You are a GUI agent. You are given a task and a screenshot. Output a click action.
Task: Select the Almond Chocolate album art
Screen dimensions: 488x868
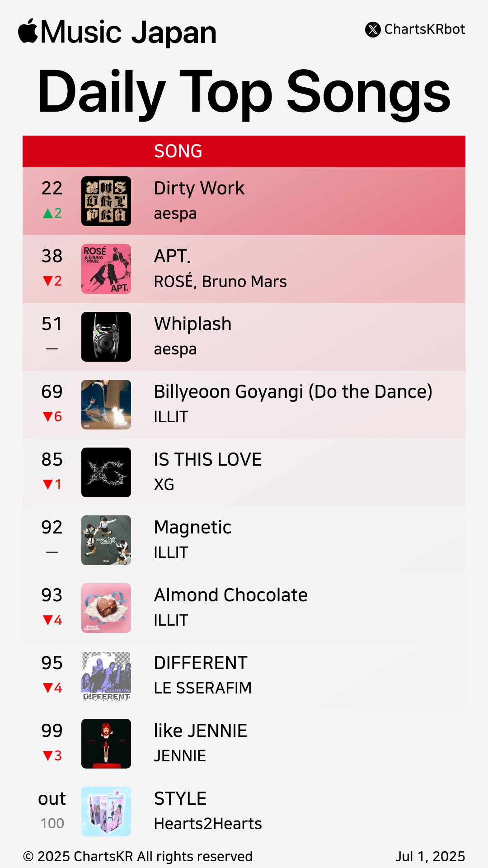tap(106, 608)
